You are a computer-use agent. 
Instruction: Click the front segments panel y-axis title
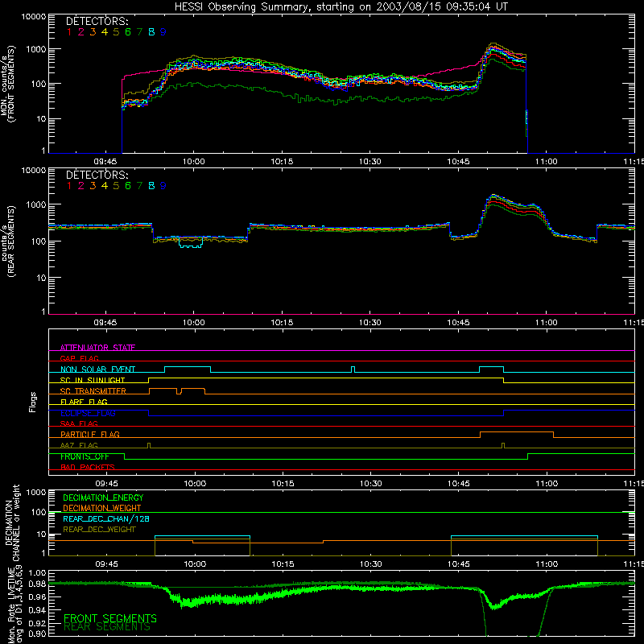point(7,84)
